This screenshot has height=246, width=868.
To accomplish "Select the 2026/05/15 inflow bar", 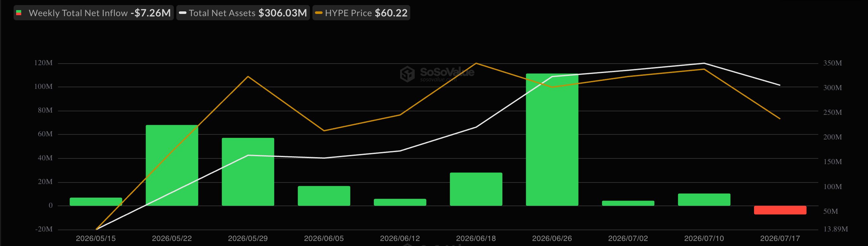I will click(x=96, y=202).
